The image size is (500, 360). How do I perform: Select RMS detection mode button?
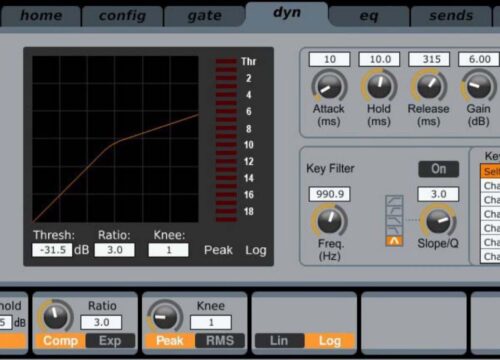(220, 341)
